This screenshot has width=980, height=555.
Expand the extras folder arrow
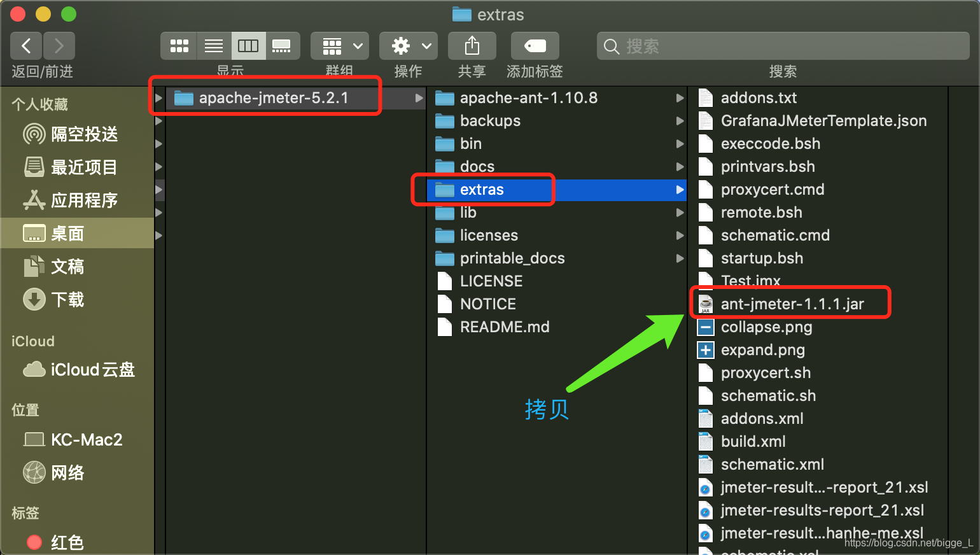click(680, 190)
